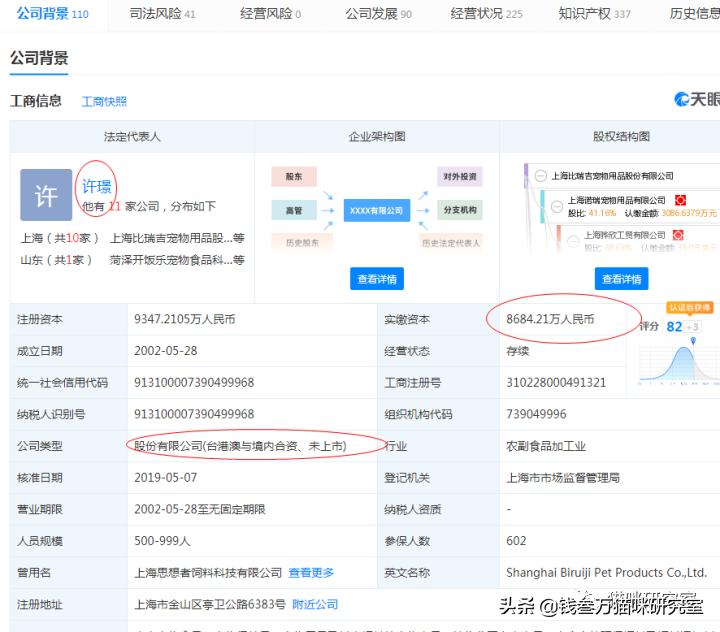Click the XXXX有限公司 center node
This screenshot has height=632, width=720.
point(377,211)
